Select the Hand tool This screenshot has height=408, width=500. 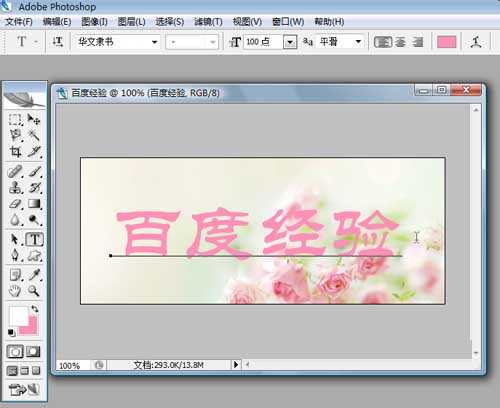point(15,291)
